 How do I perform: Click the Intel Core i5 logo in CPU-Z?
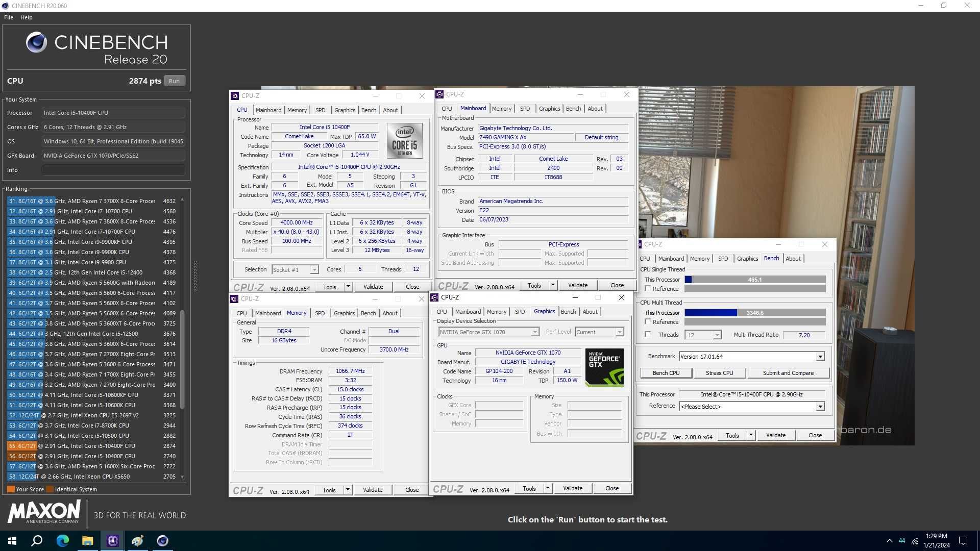tap(404, 140)
